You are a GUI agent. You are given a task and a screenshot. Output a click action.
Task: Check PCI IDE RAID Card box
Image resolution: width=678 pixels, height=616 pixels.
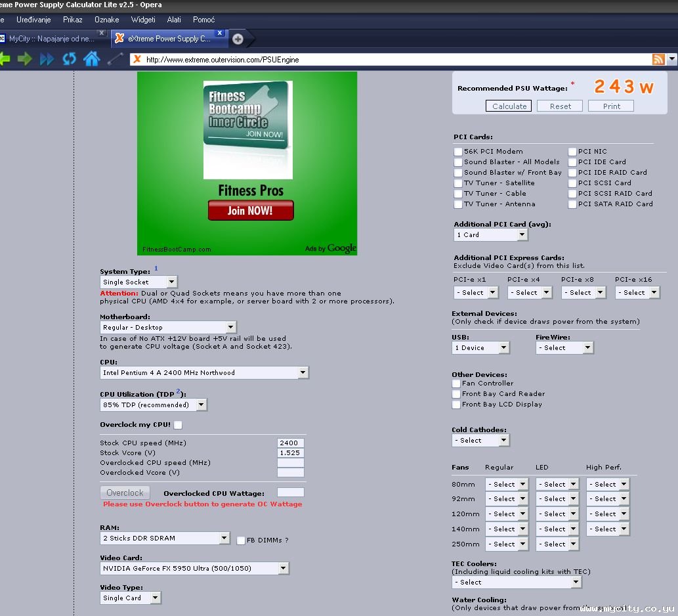click(572, 173)
